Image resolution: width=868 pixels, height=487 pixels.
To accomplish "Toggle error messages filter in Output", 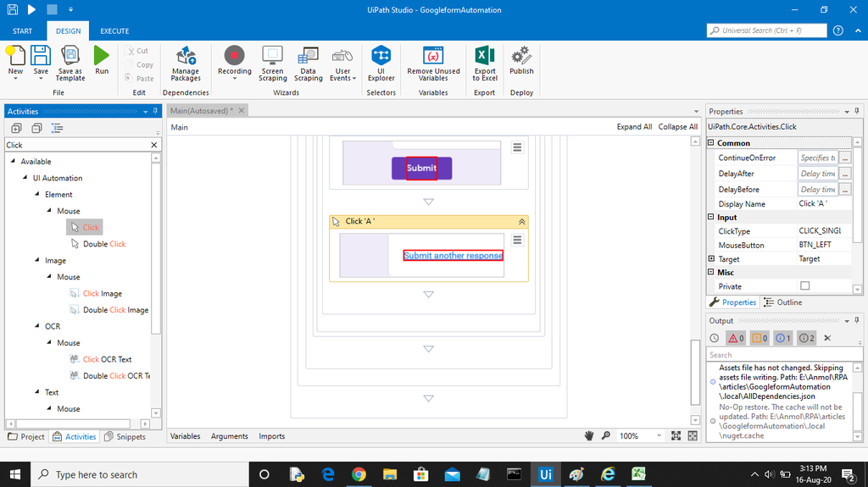I will tap(737, 338).
